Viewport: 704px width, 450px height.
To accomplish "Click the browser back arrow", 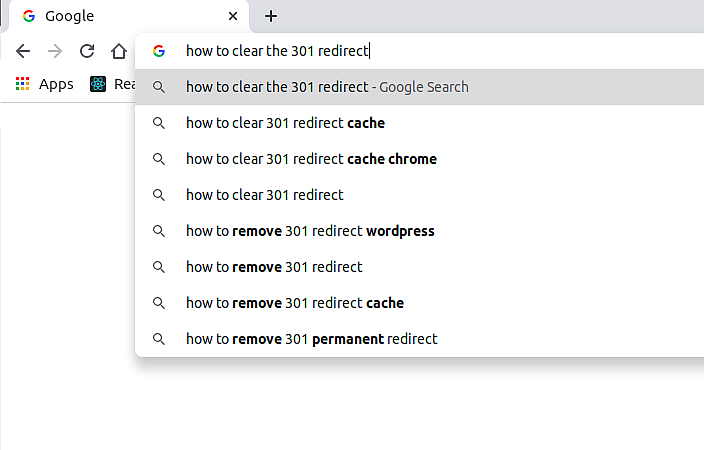I will coord(23,51).
